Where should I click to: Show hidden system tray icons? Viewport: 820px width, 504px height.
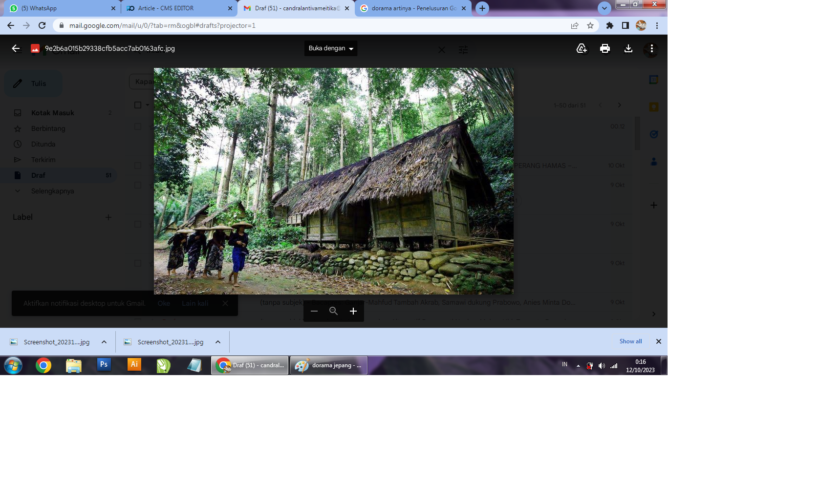[578, 366]
